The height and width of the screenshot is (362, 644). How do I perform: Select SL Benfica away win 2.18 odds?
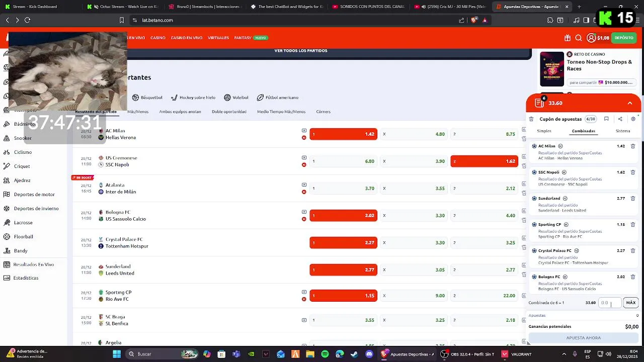click(x=484, y=320)
